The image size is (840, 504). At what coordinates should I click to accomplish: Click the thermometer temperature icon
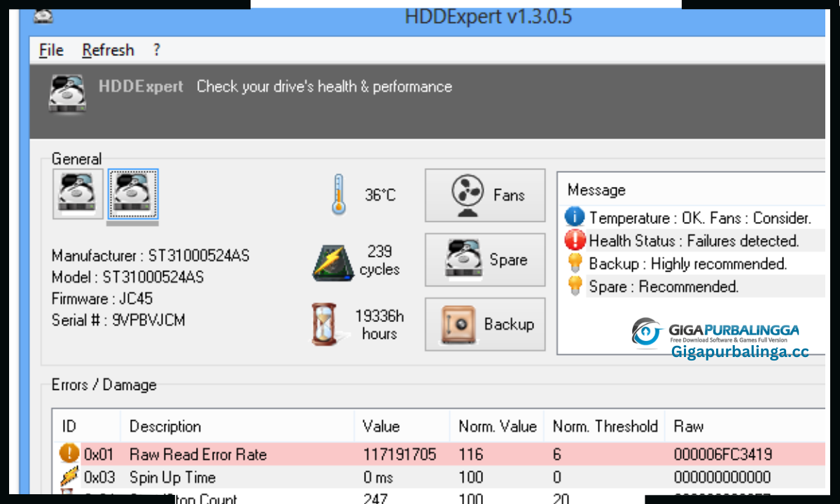339,195
